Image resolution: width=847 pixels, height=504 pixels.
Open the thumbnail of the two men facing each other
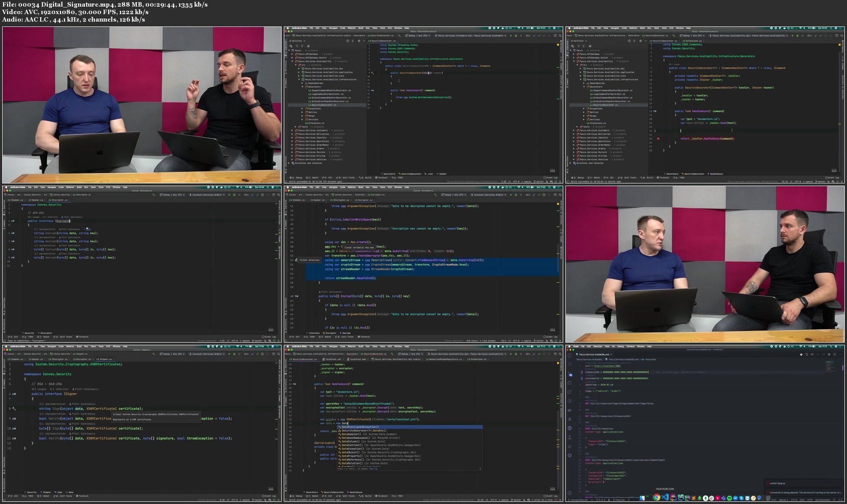coord(705,264)
